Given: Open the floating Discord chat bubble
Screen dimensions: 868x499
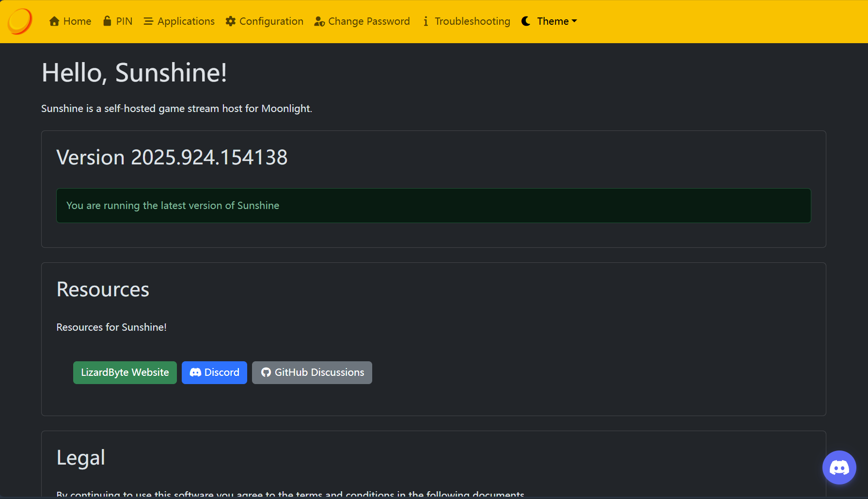Looking at the screenshot, I should (x=839, y=467).
